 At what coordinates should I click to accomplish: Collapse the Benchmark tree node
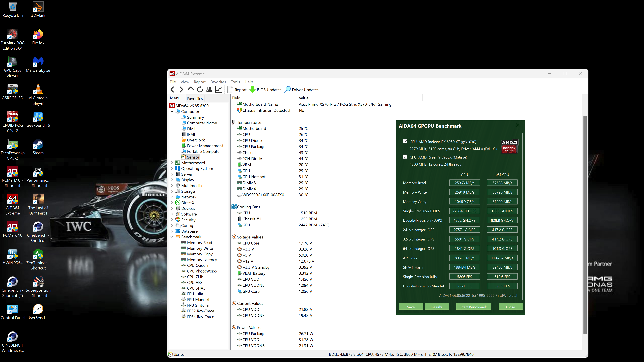(172, 237)
